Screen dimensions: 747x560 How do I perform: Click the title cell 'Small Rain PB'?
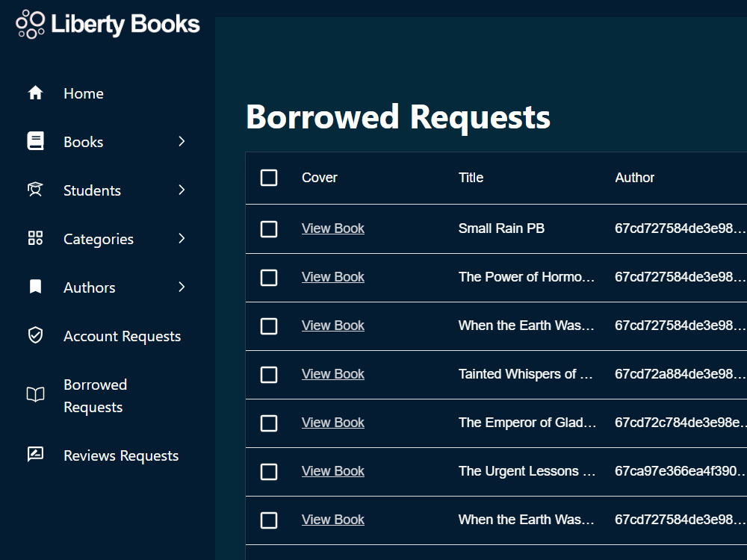point(501,228)
